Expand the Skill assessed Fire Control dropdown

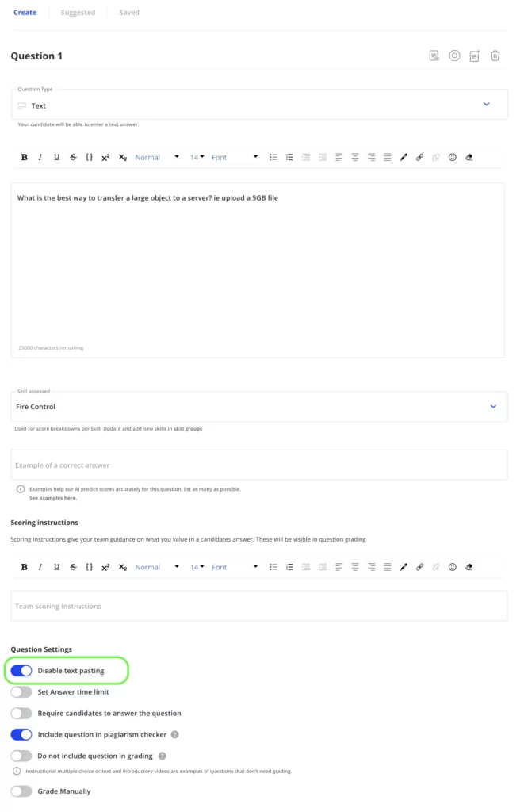(x=259, y=407)
